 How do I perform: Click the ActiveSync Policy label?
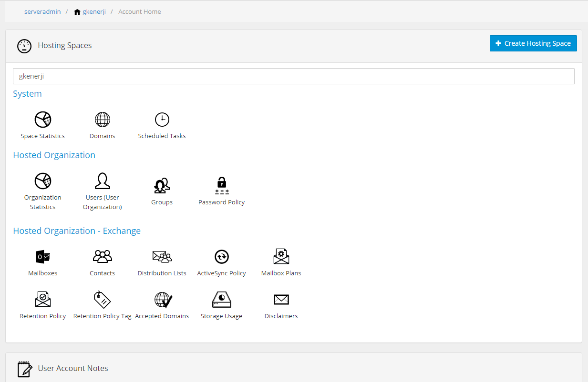(x=222, y=273)
